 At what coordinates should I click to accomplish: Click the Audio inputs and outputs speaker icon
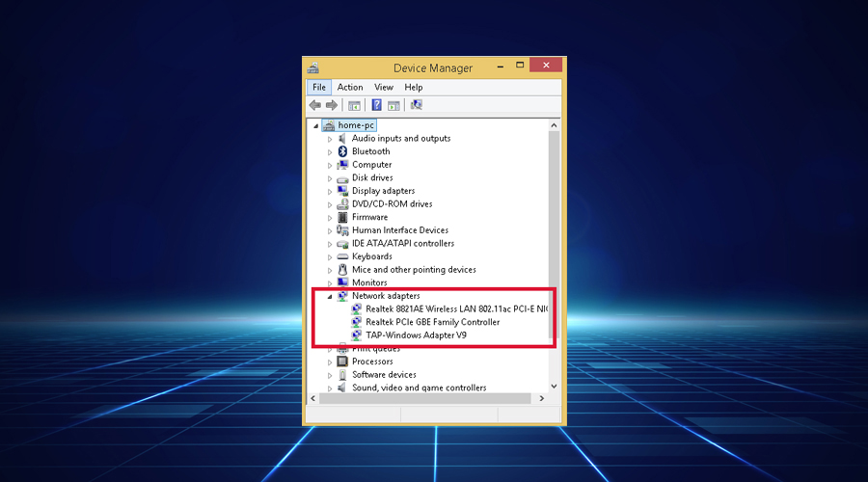[x=342, y=139]
